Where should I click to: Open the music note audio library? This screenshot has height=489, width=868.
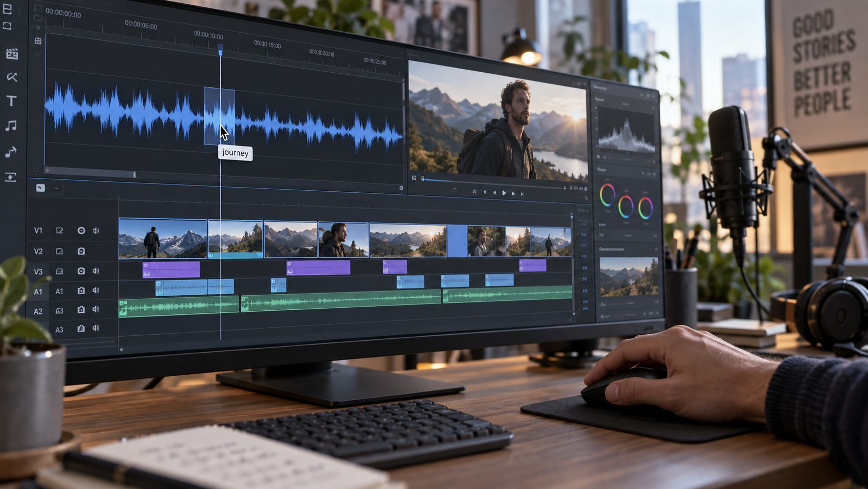tap(11, 126)
